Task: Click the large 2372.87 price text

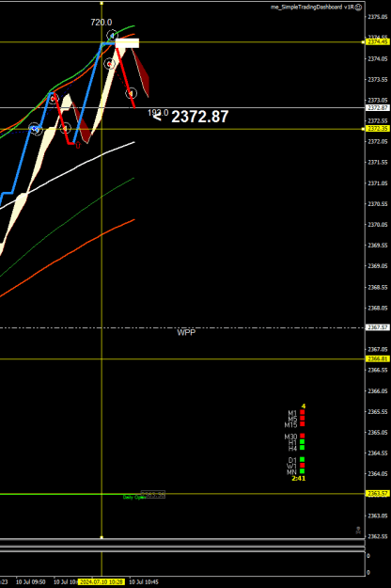Action: [199, 117]
